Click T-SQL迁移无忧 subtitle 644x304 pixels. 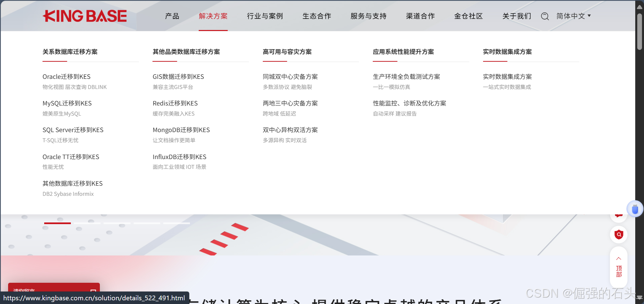pos(60,140)
